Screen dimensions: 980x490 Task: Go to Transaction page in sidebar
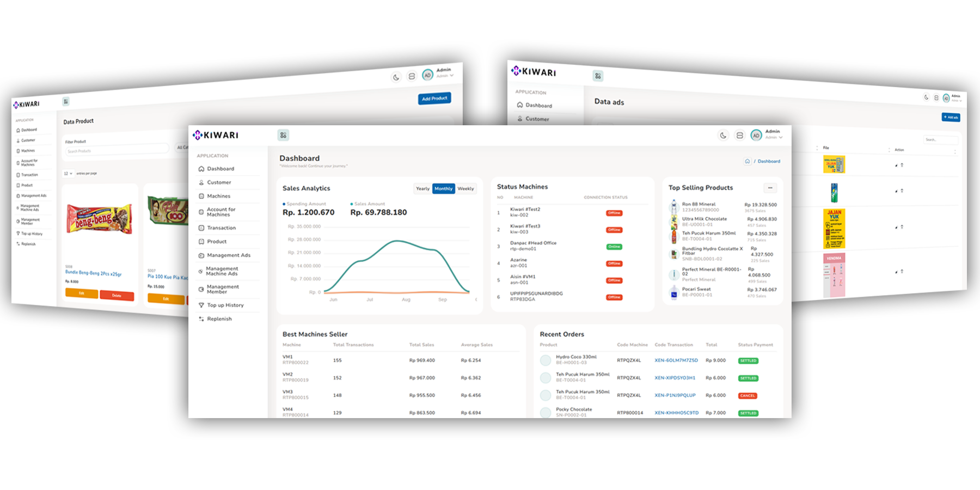click(x=221, y=228)
